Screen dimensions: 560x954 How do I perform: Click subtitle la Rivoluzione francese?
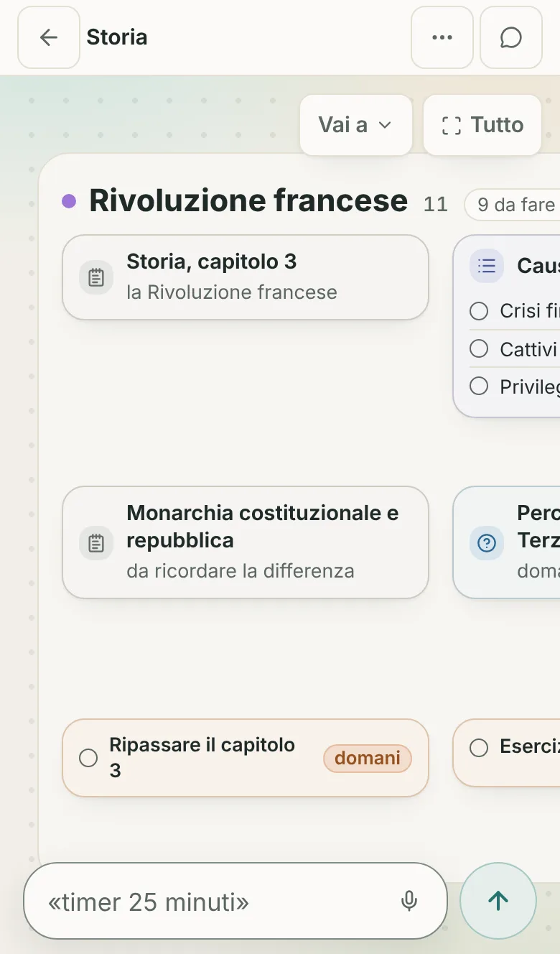pyautogui.click(x=232, y=292)
